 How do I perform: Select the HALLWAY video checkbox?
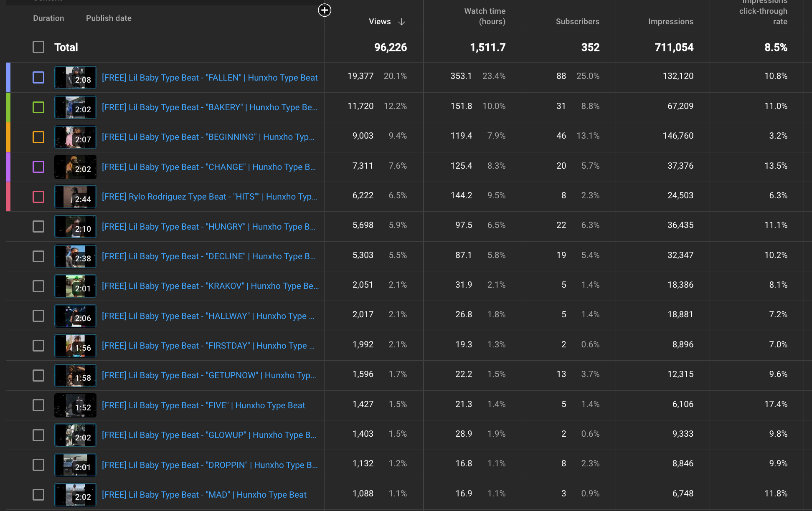pos(38,316)
